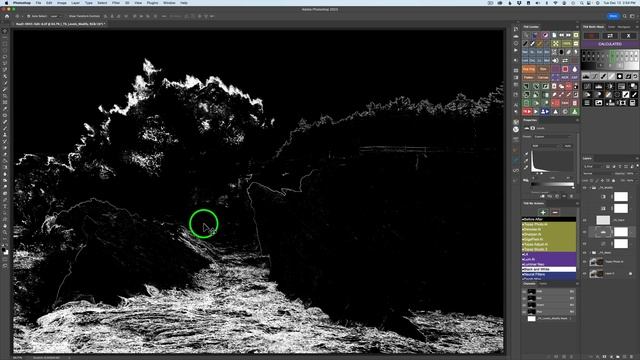Click the X button in TK Multi-Mask panel
Image resolution: width=640 pixels, height=360 pixels.
(629, 36)
